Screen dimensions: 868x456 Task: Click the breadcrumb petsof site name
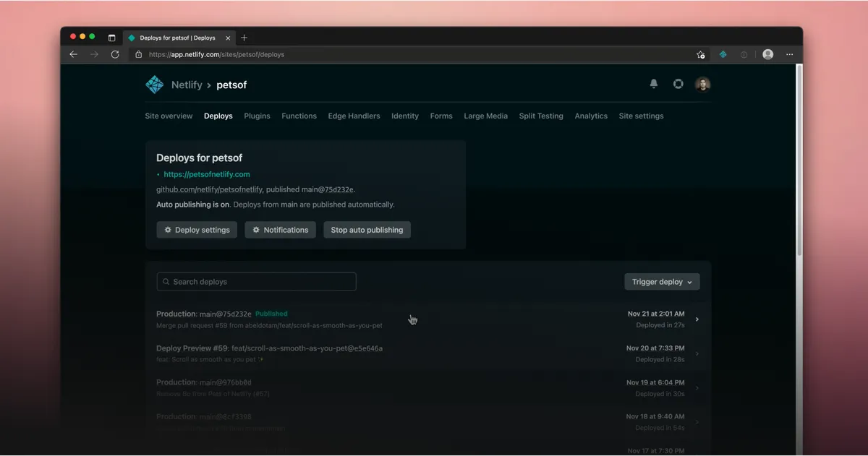[231, 85]
